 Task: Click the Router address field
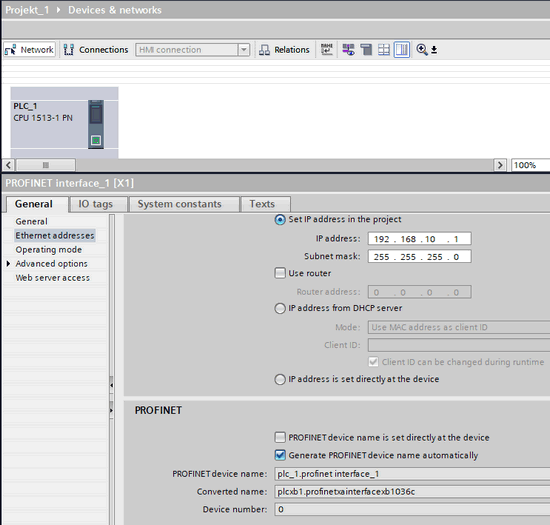pyautogui.click(x=419, y=292)
